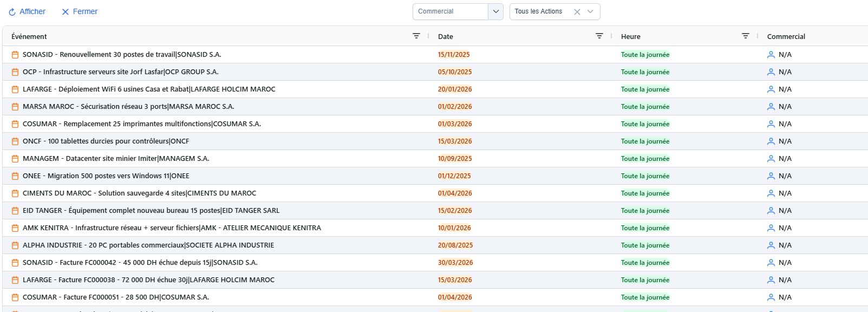
Task: Click calendar icon of LAFARGE Facture FC000038 row
Action: (x=15, y=280)
